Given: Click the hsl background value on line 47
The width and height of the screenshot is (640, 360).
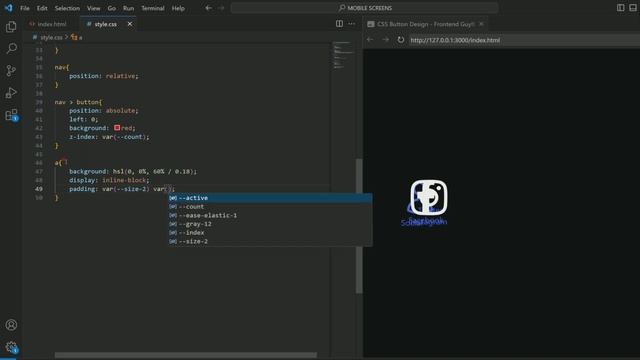Looking at the screenshot, I should point(155,171).
